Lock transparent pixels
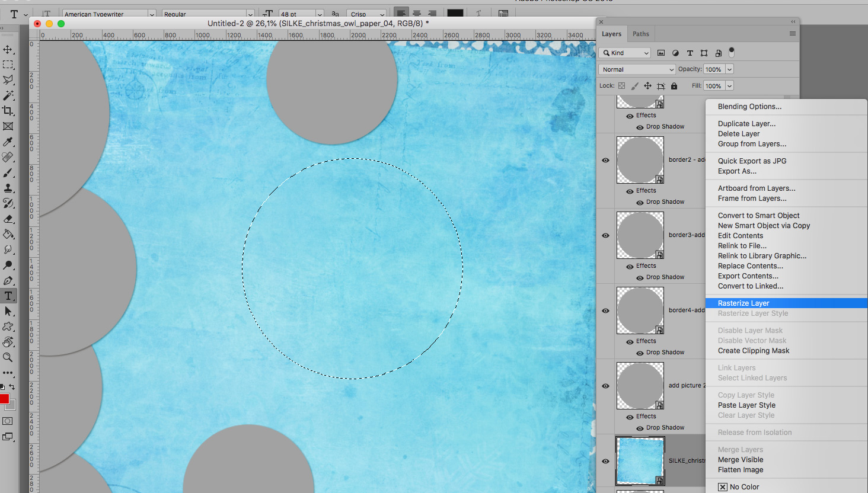Screen dimensions: 868x493 (x=621, y=86)
